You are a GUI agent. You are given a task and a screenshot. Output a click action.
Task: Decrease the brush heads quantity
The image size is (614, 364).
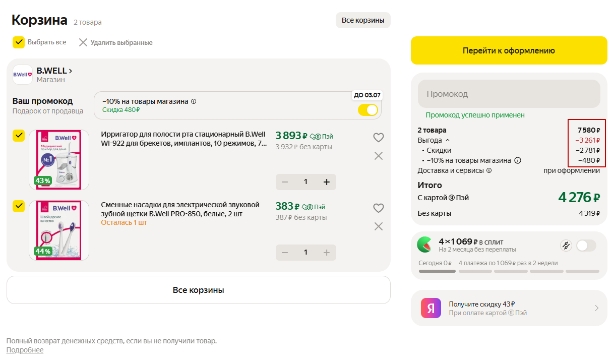point(285,253)
